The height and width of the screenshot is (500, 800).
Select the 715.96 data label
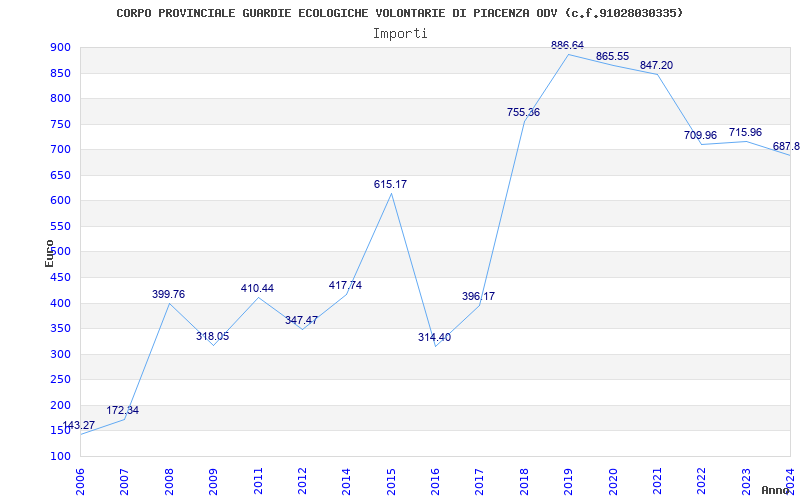[x=745, y=132]
